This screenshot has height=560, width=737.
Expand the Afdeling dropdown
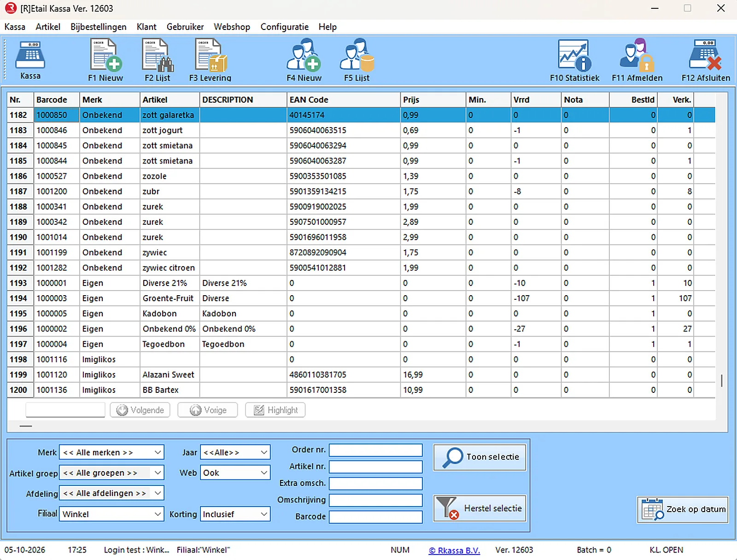coord(158,493)
